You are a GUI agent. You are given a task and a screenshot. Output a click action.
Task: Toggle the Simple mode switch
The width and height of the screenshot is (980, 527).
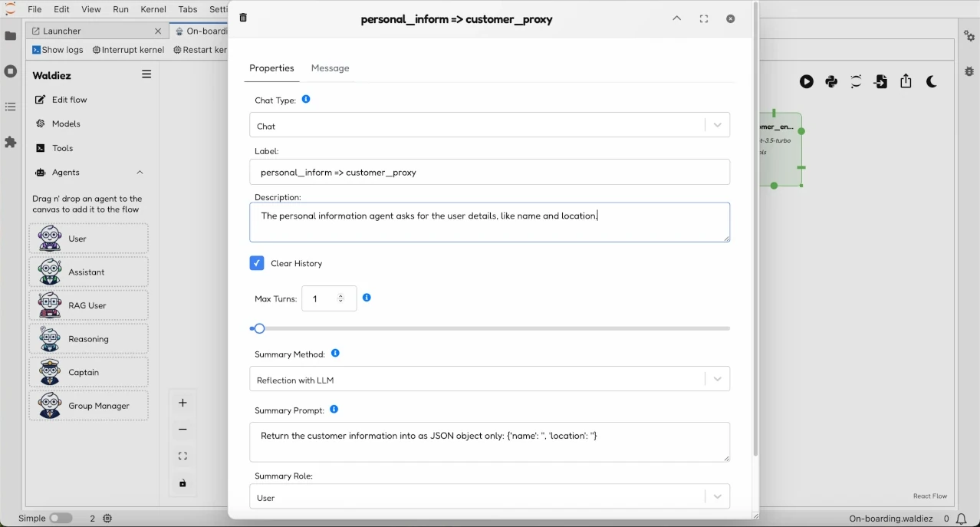(61, 519)
